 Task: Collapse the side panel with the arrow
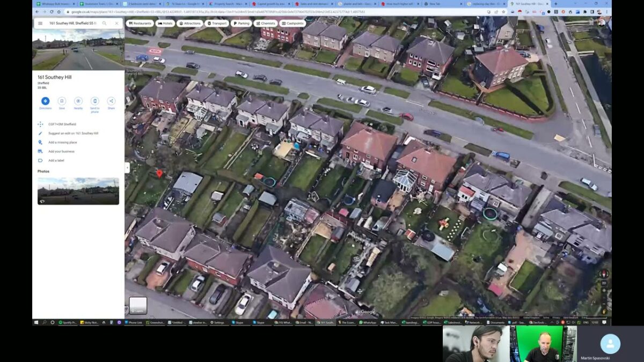tap(127, 168)
